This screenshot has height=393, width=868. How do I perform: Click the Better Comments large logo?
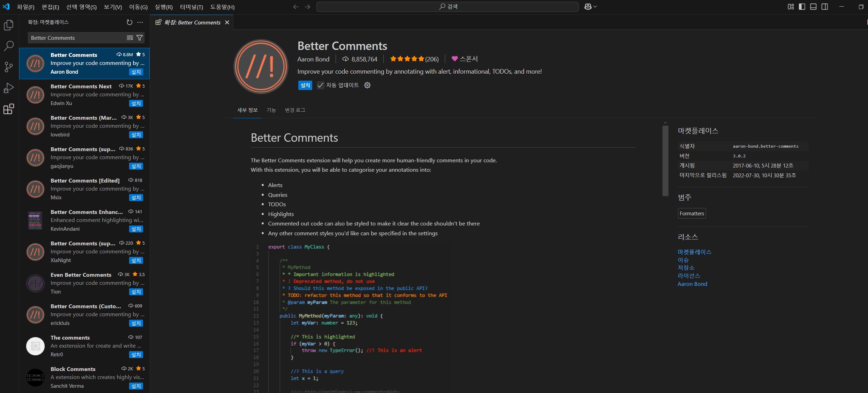pos(261,66)
